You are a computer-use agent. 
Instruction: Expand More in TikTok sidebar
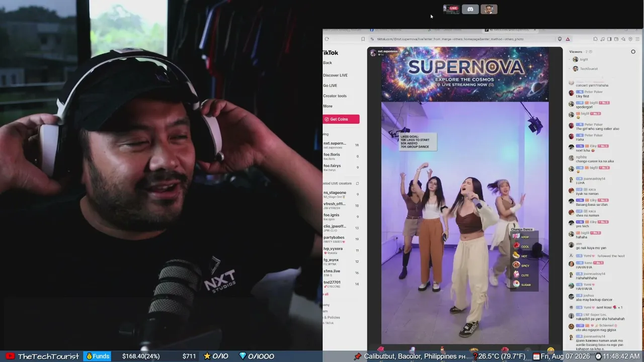pyautogui.click(x=328, y=106)
